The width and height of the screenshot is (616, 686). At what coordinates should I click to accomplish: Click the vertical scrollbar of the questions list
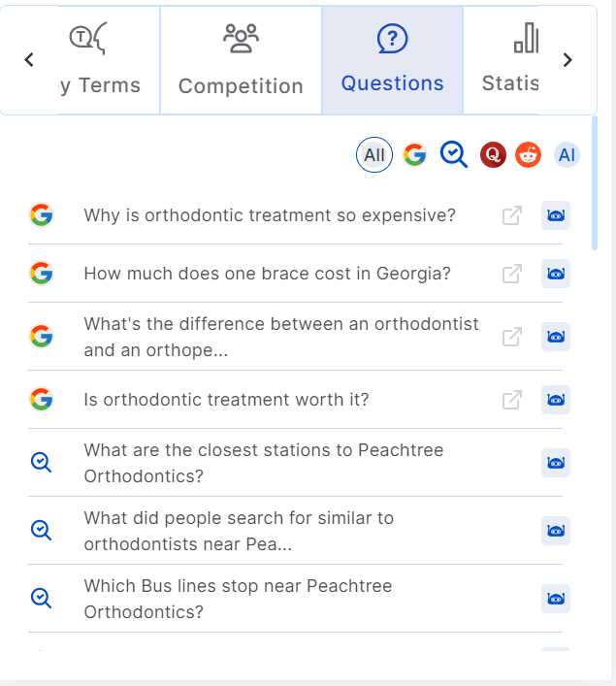click(x=594, y=184)
